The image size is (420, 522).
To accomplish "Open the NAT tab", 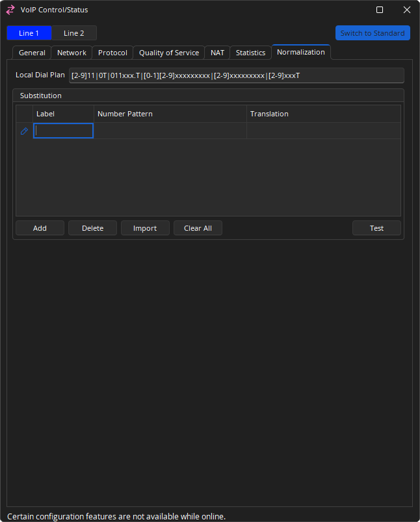I will (x=217, y=53).
